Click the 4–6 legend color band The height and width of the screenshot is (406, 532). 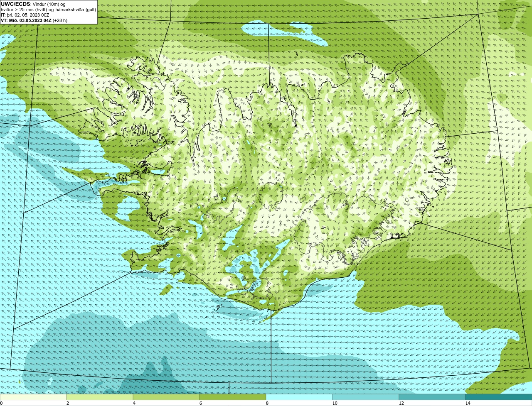tap(166, 397)
